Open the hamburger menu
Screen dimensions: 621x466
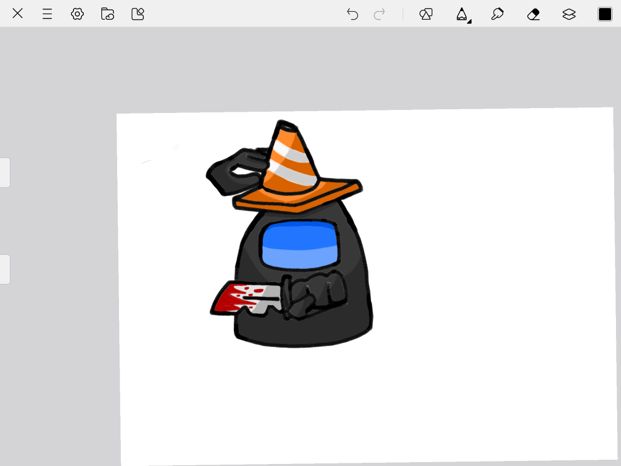pyautogui.click(x=47, y=14)
